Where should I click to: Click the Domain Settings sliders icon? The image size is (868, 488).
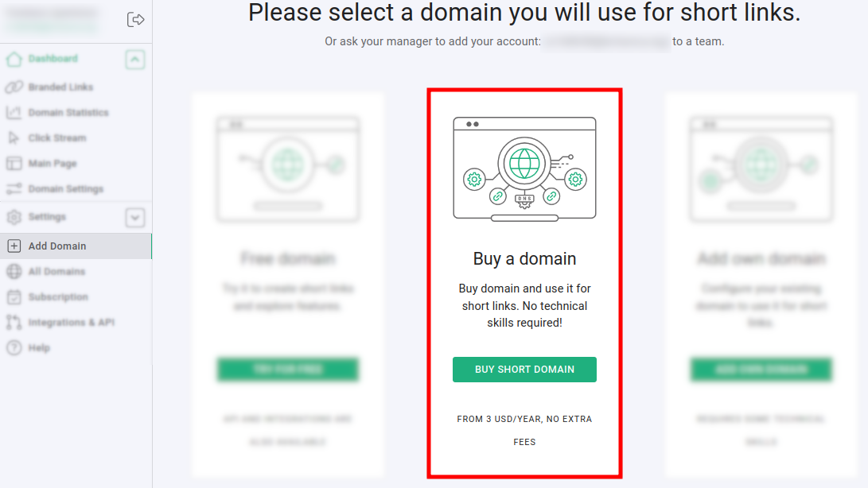tap(14, 189)
